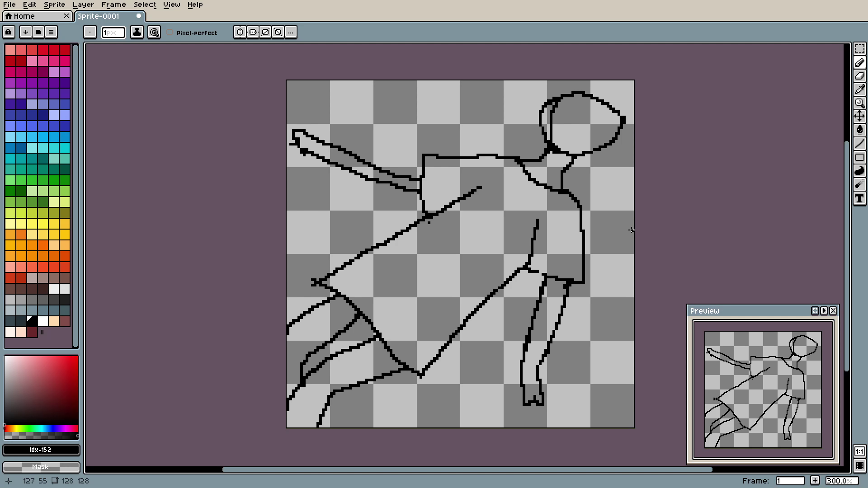Enable the Pixel-perfect checkbox
The image size is (868, 488).
click(170, 33)
